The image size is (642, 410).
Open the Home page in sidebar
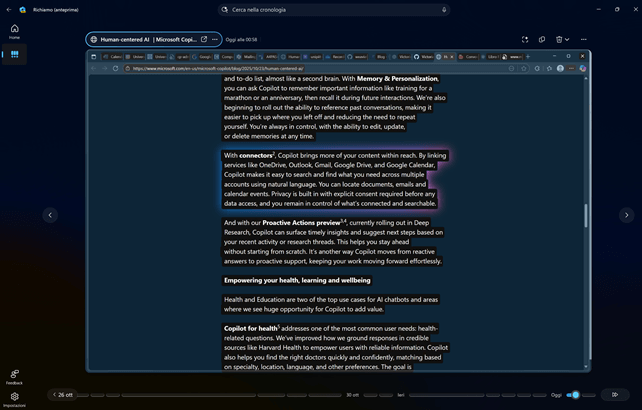pyautogui.click(x=14, y=31)
